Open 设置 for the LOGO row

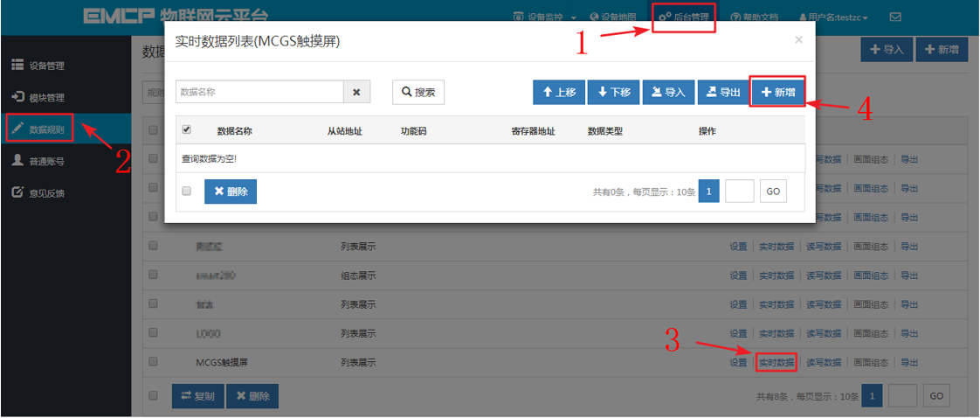click(x=738, y=333)
